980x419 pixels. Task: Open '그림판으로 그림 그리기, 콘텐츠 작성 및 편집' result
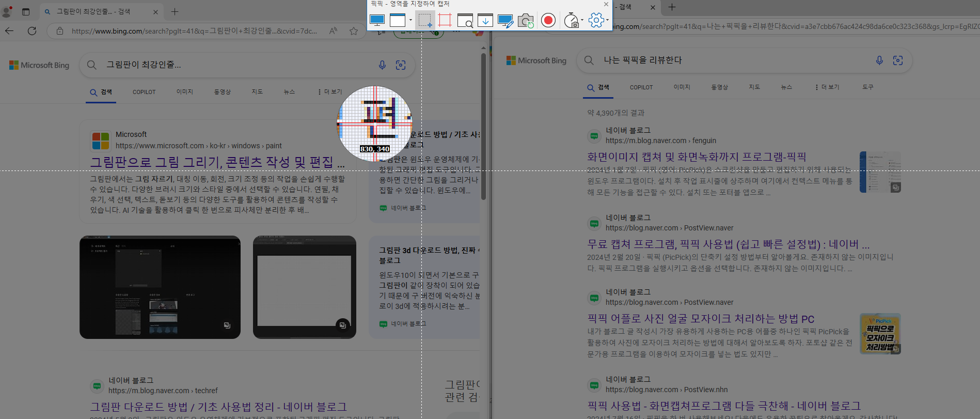click(x=217, y=162)
